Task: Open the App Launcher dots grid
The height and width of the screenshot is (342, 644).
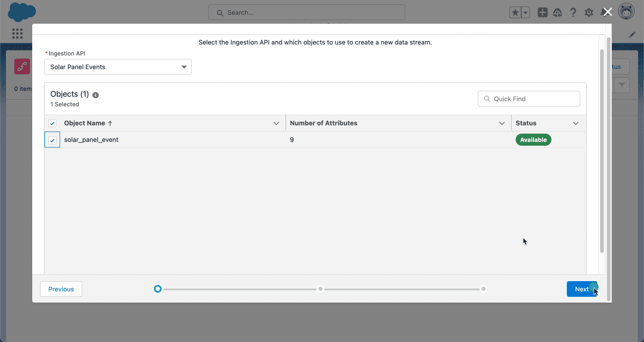Action: pyautogui.click(x=17, y=34)
